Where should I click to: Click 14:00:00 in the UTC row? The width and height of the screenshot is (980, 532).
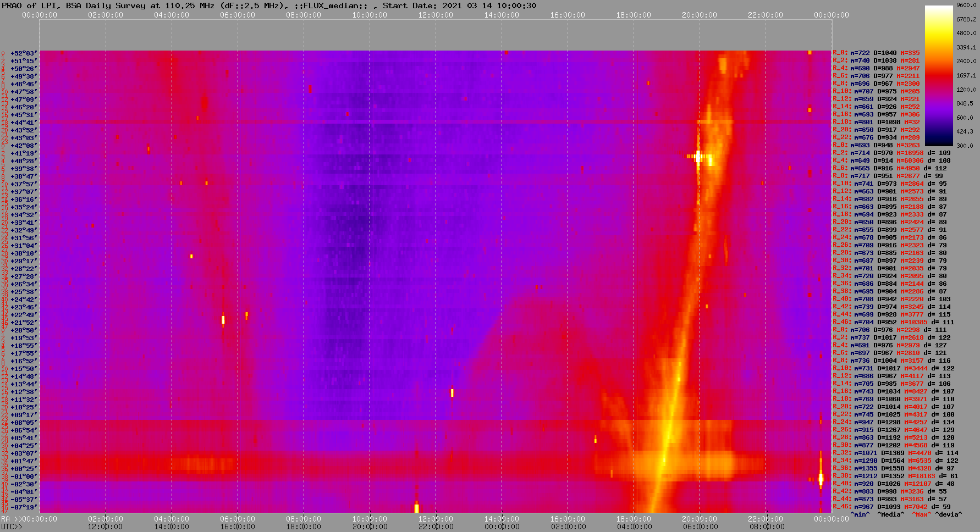(172, 527)
